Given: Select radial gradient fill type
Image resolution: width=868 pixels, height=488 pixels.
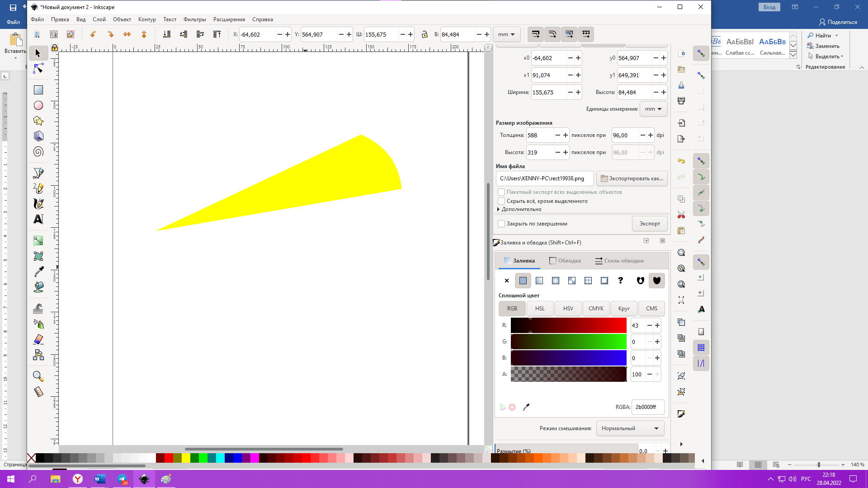Looking at the screenshot, I should tap(556, 281).
